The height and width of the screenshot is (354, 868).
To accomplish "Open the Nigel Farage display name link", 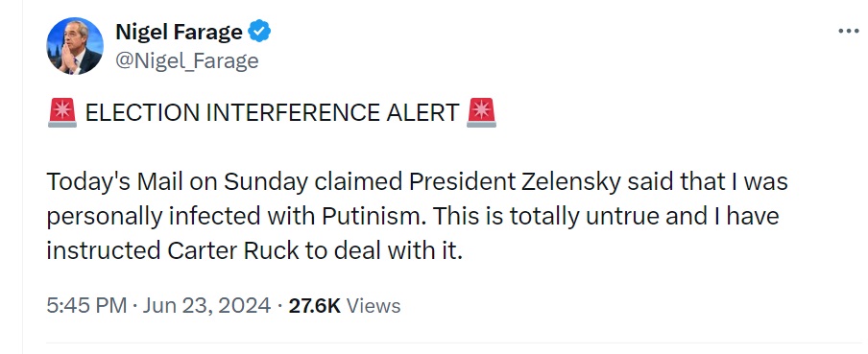I will tap(179, 32).
